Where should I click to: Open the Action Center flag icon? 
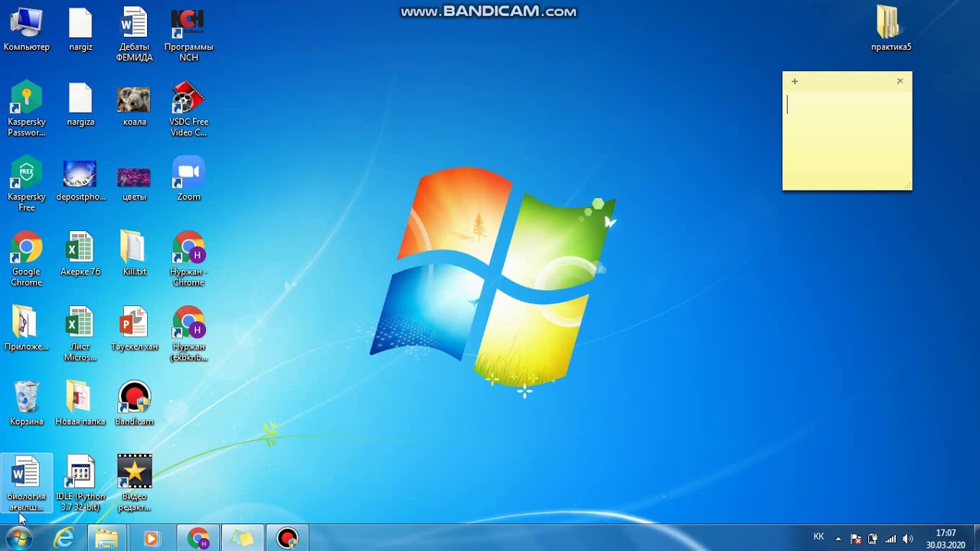[856, 539]
